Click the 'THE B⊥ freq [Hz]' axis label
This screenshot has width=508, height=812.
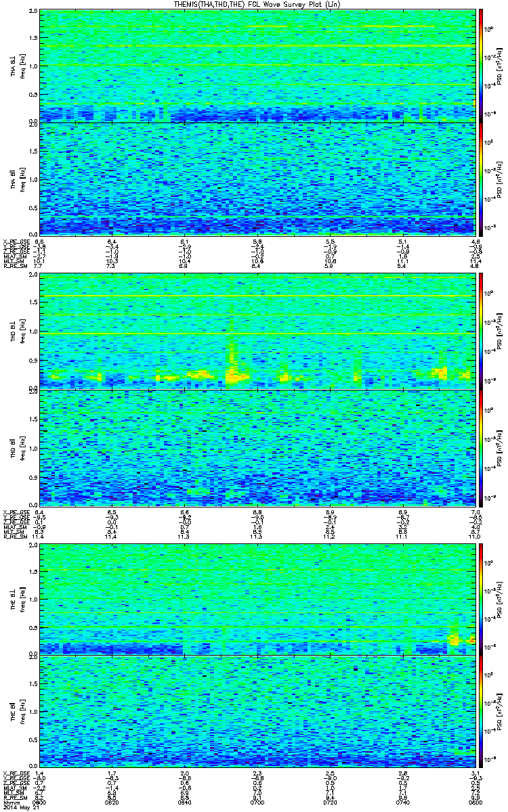pos(17,599)
